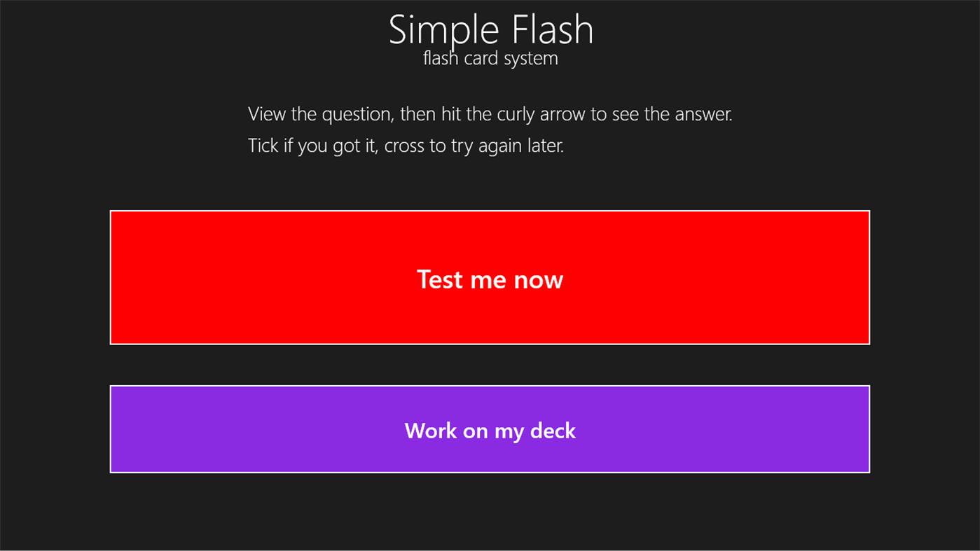
Task: Click the curly arrow instruction line
Action: [490, 113]
